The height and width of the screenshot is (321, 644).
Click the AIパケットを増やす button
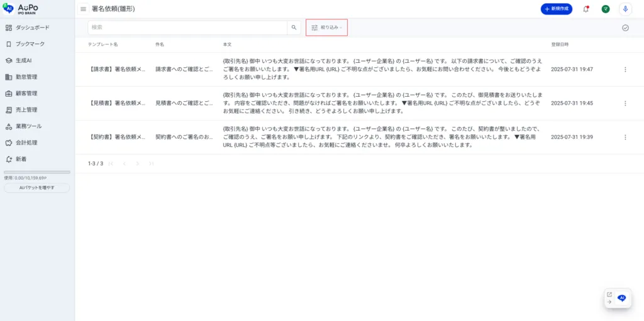[x=37, y=188]
